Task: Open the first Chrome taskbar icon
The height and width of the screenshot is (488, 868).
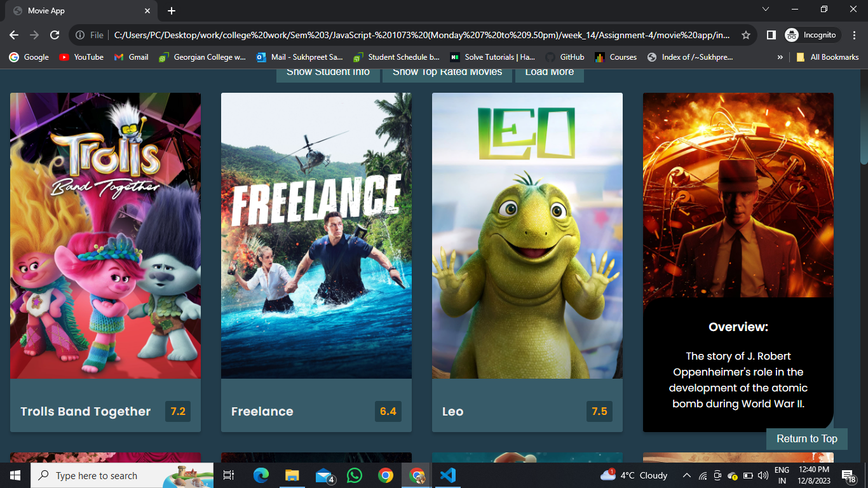Action: pos(386,475)
